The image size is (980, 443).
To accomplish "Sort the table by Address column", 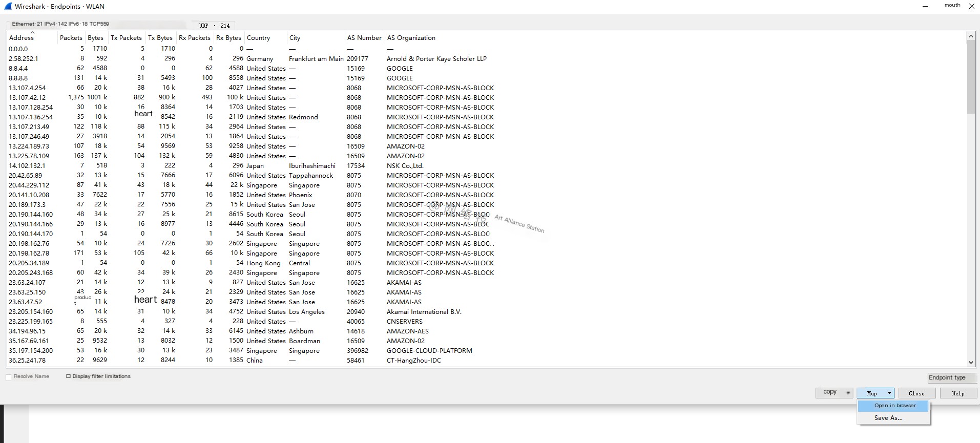I will pos(32,38).
